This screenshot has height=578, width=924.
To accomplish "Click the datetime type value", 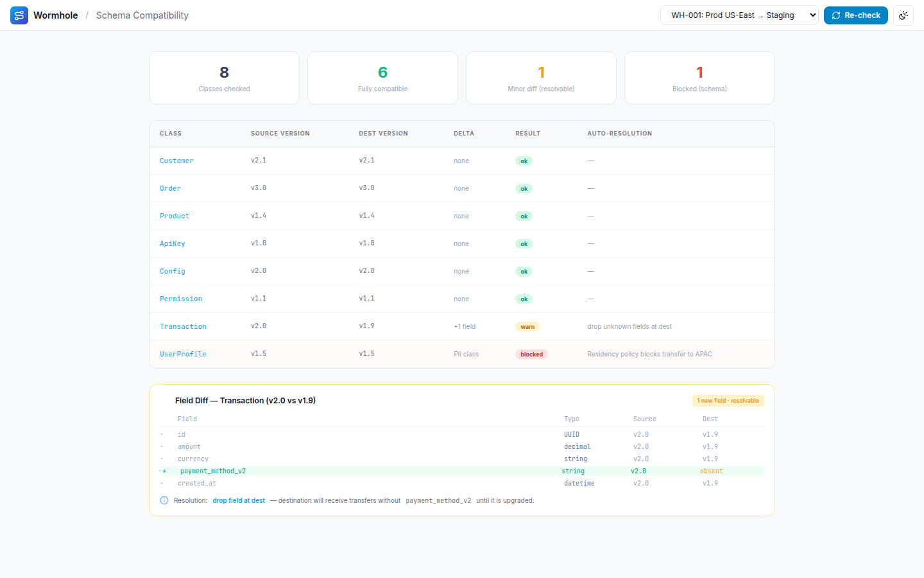I will tap(579, 483).
